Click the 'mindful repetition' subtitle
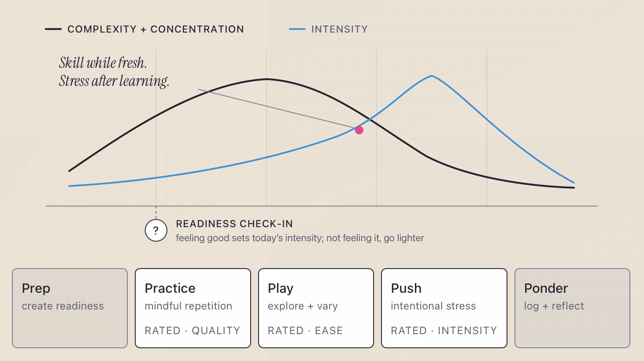Image resolution: width=644 pixels, height=361 pixels. (189, 306)
